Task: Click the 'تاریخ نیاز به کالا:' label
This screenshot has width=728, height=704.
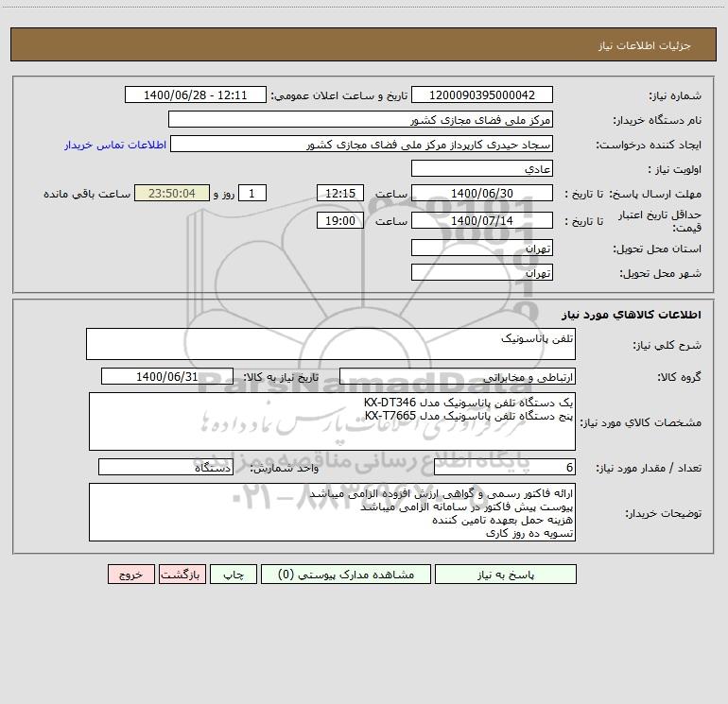Action: click(x=281, y=377)
